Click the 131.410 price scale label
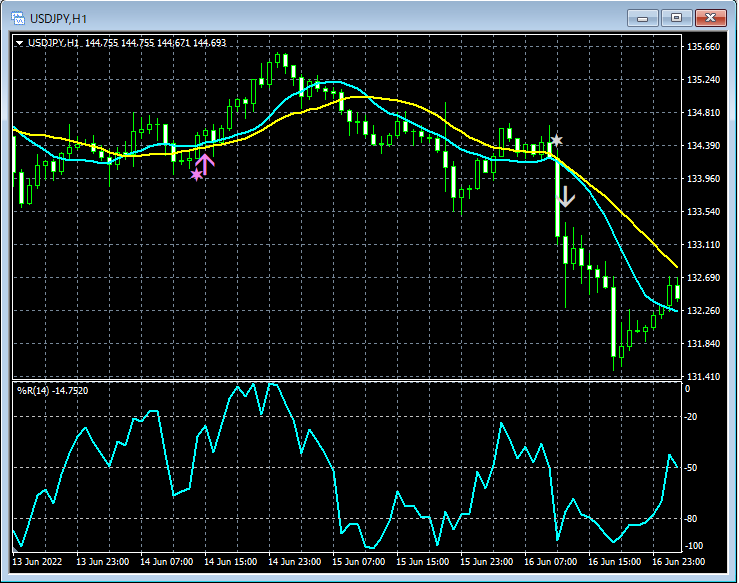Screen dimensions: 739x583 [704, 377]
